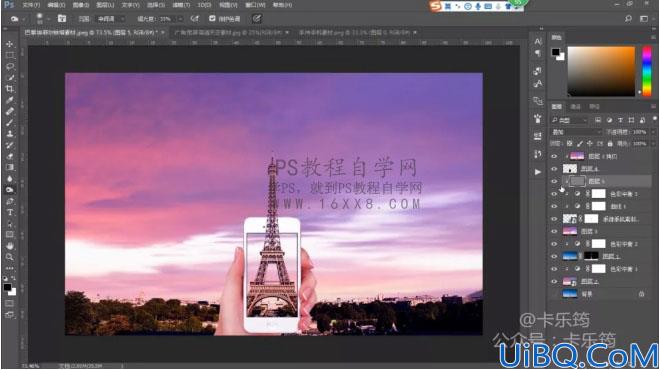Open the Paragraph panel icon
The image size is (659, 370).
click(538, 53)
